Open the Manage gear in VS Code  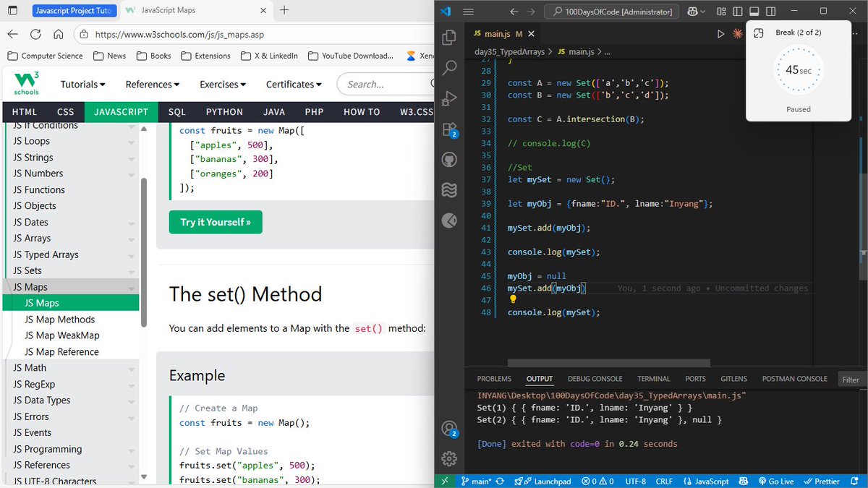[449, 458]
